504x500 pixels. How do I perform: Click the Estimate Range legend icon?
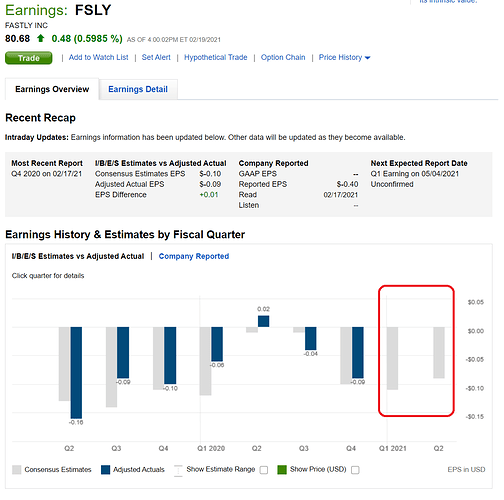point(178,470)
